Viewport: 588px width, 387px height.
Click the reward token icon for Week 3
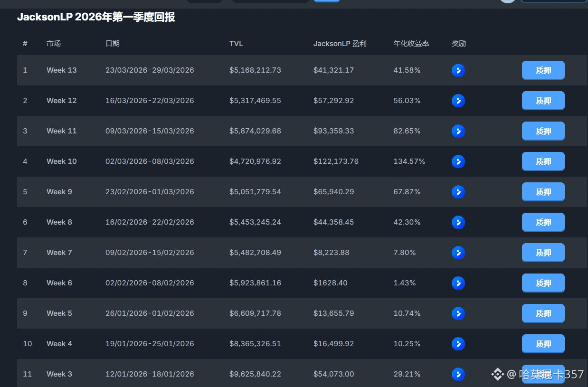click(458, 374)
